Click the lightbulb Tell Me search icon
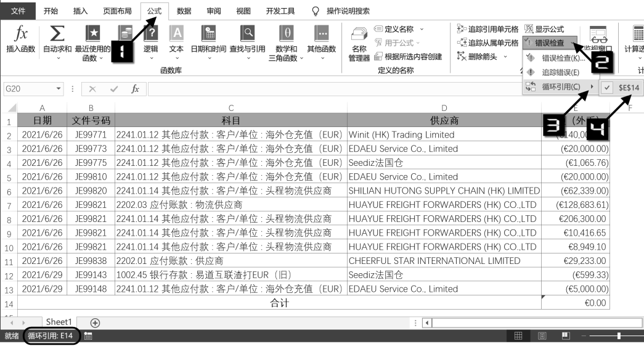This screenshot has height=346, width=644. click(x=316, y=11)
